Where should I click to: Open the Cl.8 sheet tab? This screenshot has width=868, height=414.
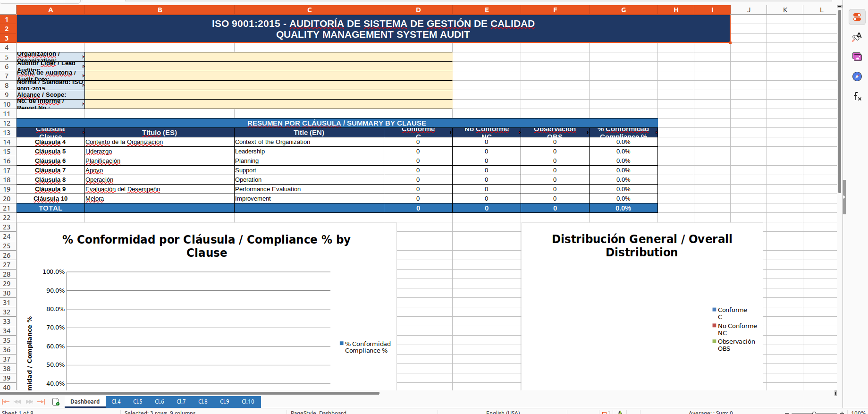tap(203, 402)
